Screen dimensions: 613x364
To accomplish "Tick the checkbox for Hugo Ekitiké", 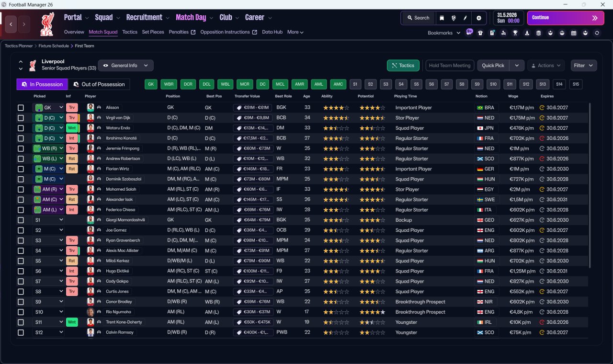I will tap(21, 271).
